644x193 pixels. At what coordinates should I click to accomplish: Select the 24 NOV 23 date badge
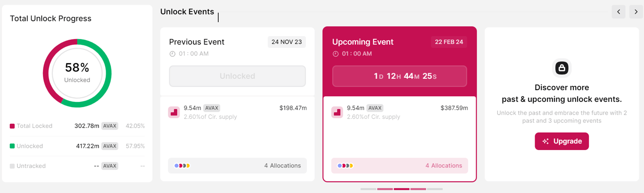tap(287, 42)
